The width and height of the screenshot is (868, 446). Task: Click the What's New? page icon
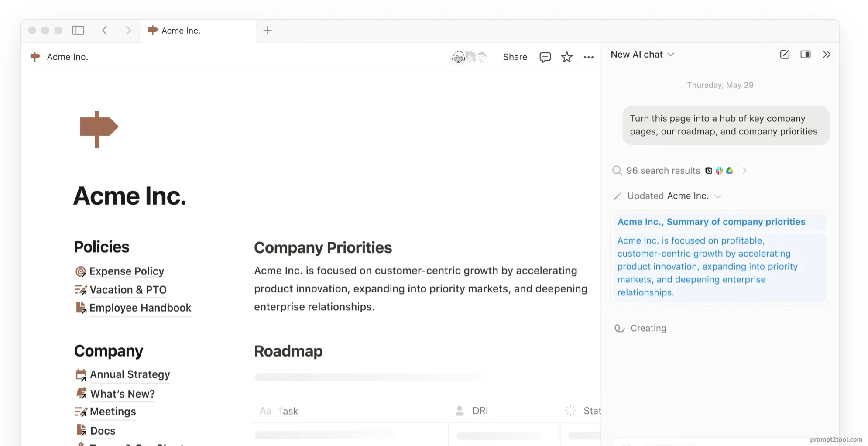tap(81, 394)
